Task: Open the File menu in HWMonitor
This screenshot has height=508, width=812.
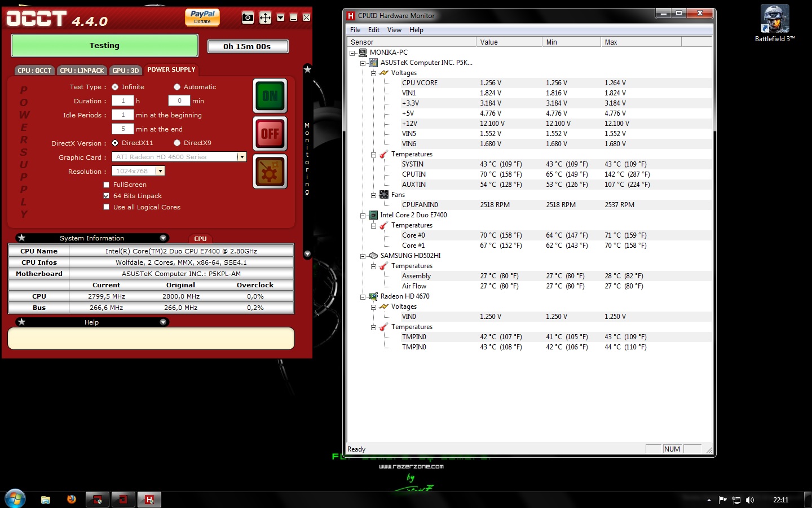Action: click(355, 30)
